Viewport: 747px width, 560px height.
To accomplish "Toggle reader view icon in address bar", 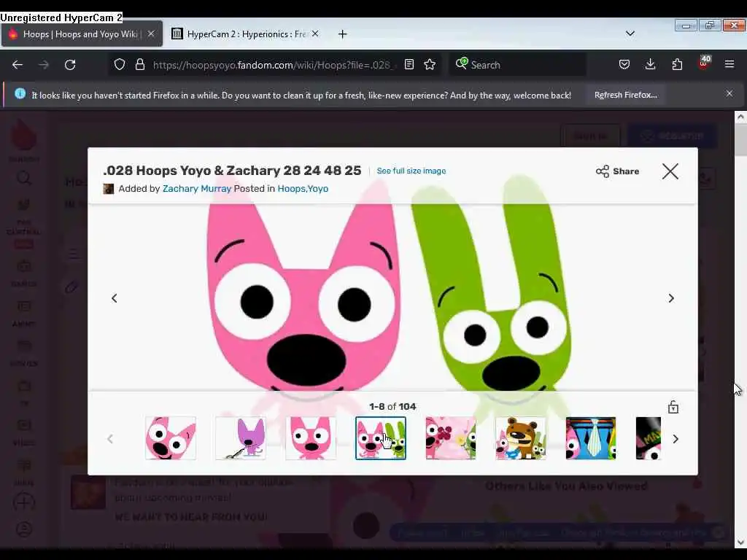I will 409,65.
